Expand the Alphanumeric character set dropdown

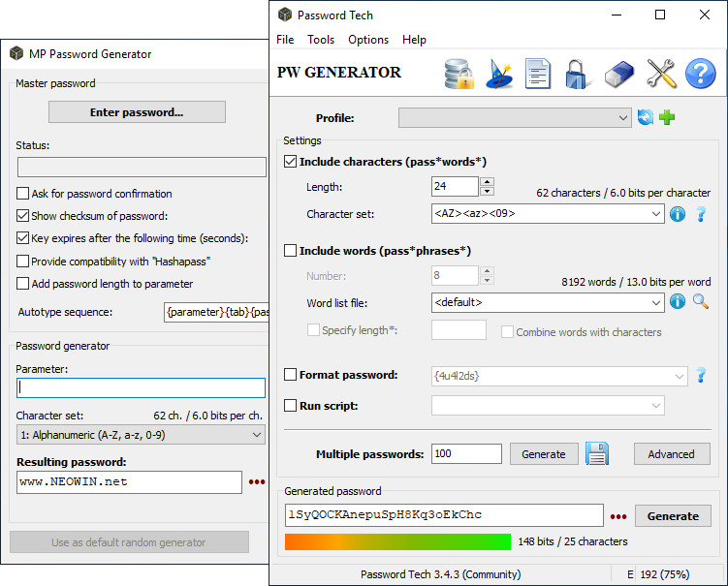(x=256, y=436)
